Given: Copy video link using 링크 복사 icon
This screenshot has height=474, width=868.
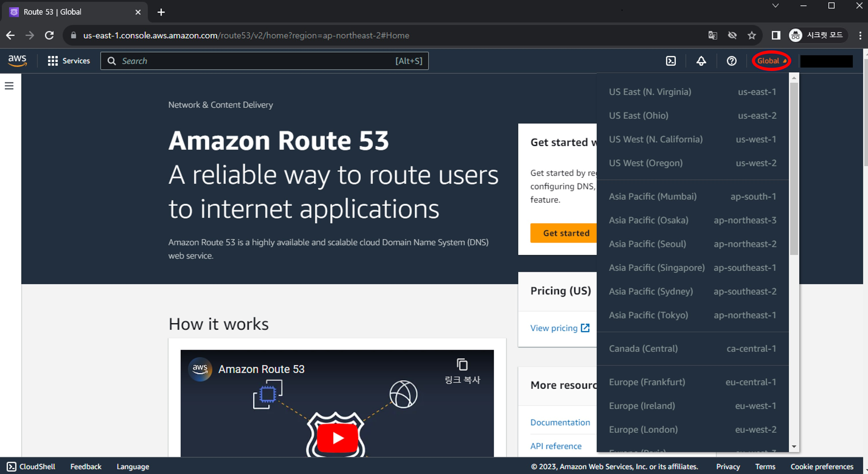Looking at the screenshot, I should (462, 365).
